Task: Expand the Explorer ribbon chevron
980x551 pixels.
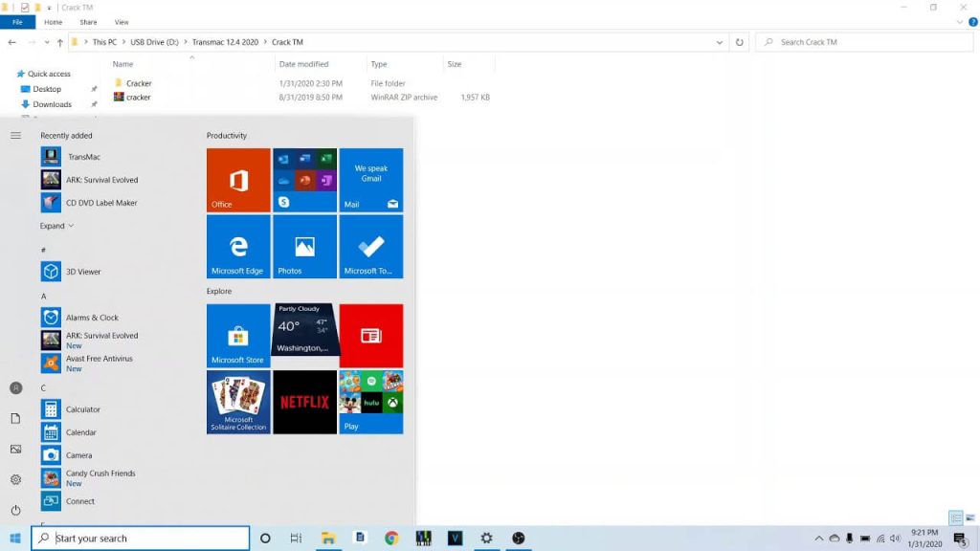Action: coord(960,22)
